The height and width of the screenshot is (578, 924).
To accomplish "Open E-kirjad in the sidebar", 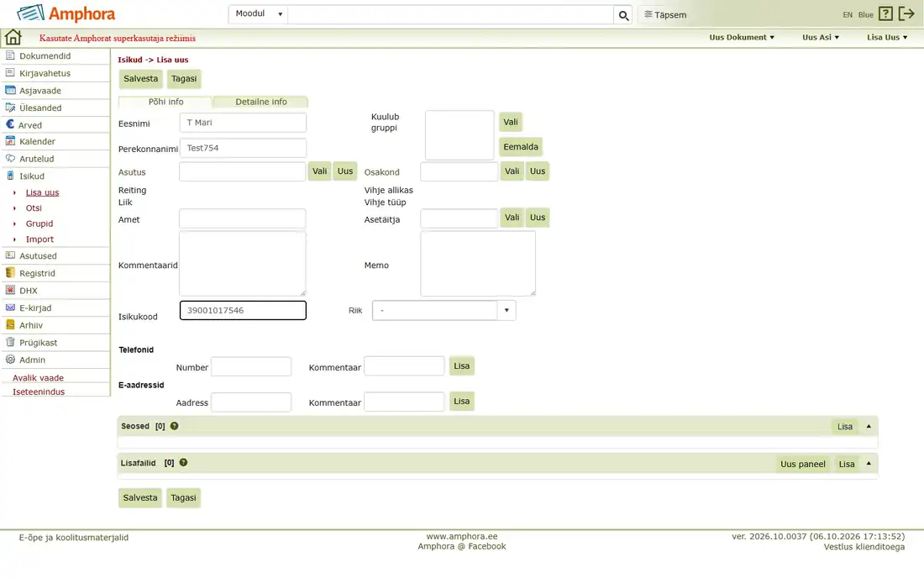I will point(35,307).
